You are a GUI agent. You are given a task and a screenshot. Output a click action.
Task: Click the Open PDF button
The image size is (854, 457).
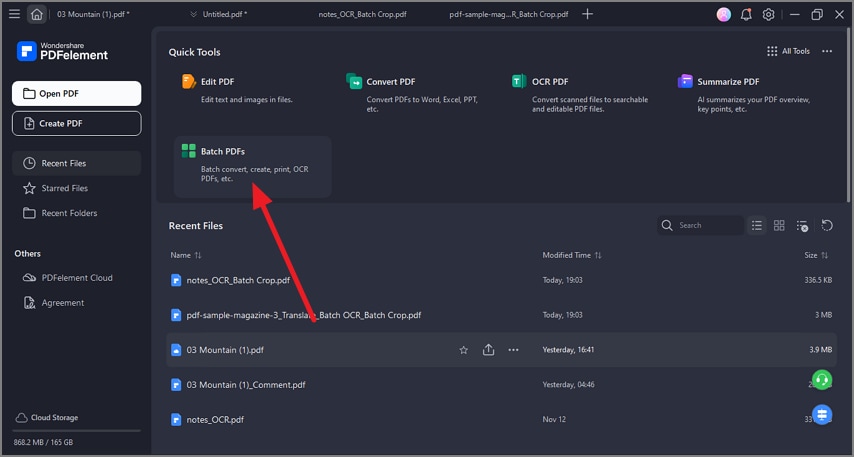76,94
